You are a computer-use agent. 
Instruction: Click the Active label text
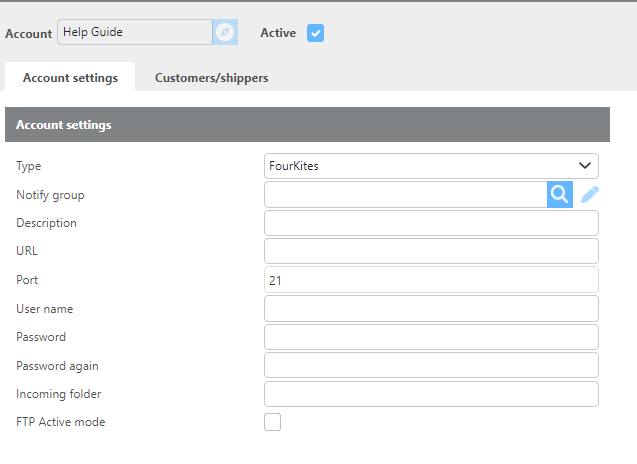click(278, 33)
